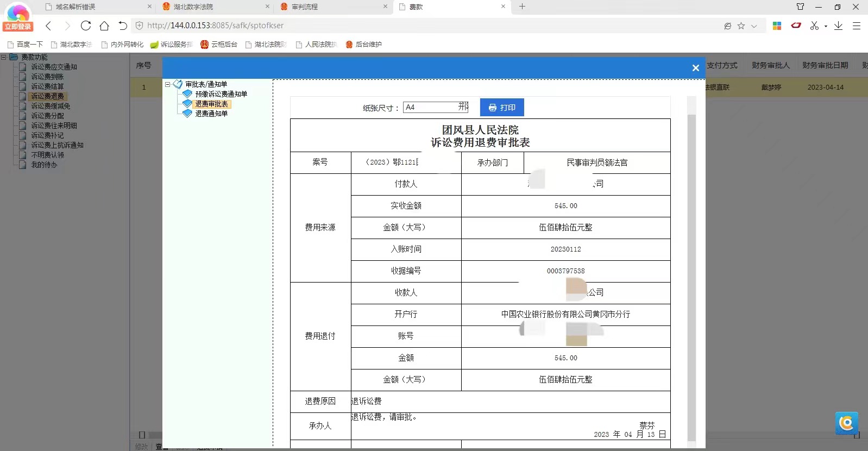Viewport: 868px width, 451px height.
Task: Collapse the 审批表/通知单 tree node
Action: 168,84
